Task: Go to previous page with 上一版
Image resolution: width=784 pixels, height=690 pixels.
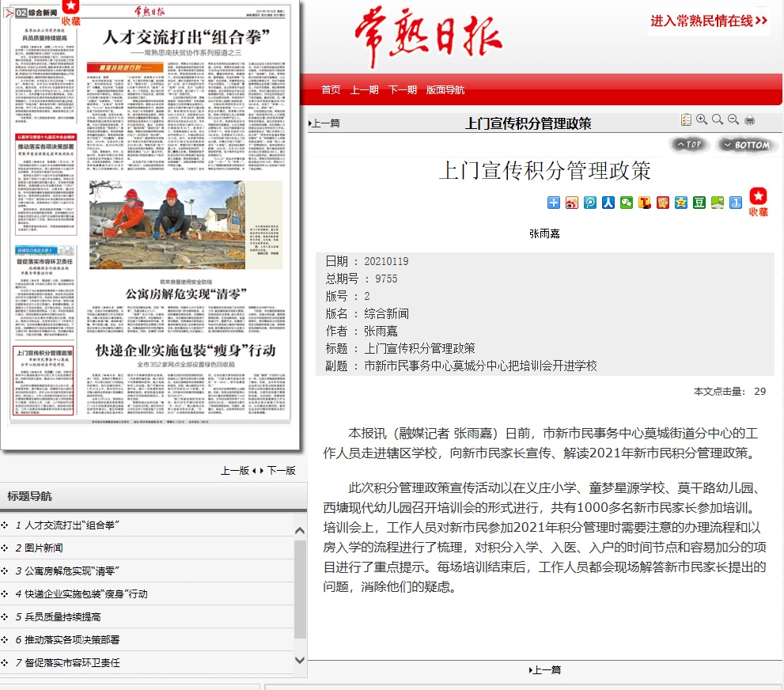Action: [235, 471]
